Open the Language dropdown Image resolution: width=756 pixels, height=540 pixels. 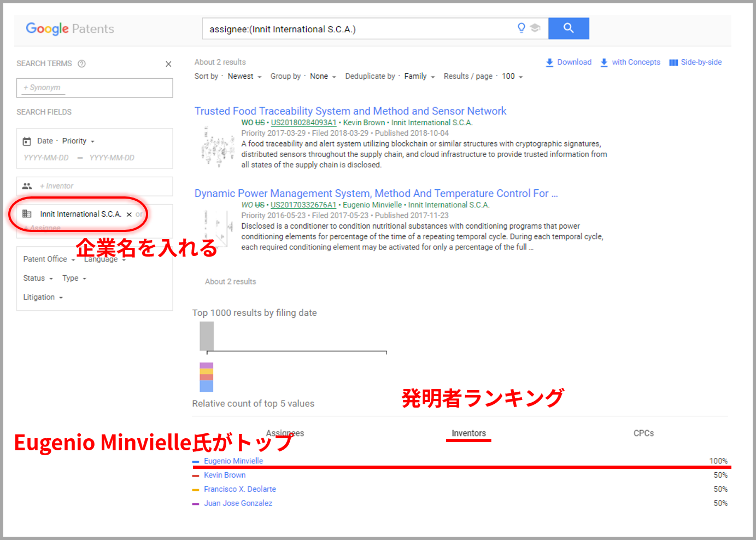click(105, 260)
